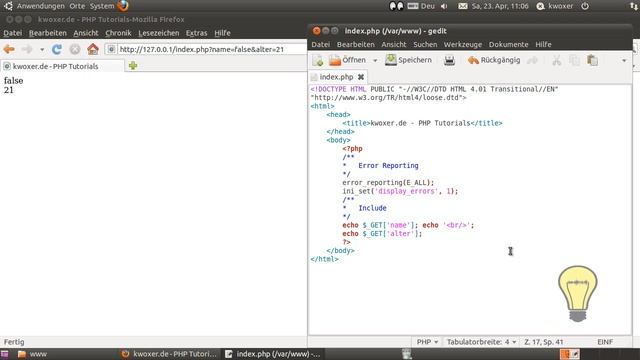Click the mail envelope icon in panel
Viewport: 640px width, 360px height.
[x=462, y=6]
